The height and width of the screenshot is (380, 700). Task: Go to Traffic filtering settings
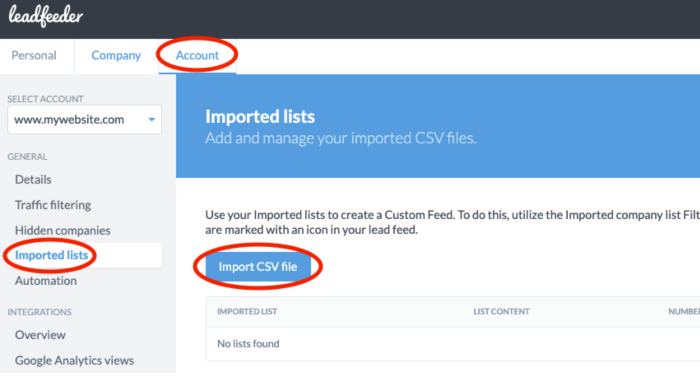pyautogui.click(x=53, y=205)
